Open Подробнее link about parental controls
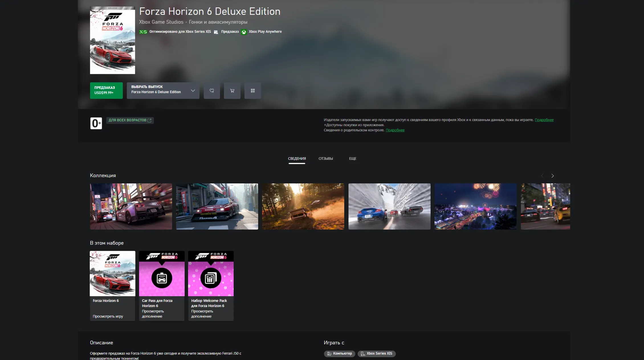 [395, 130]
